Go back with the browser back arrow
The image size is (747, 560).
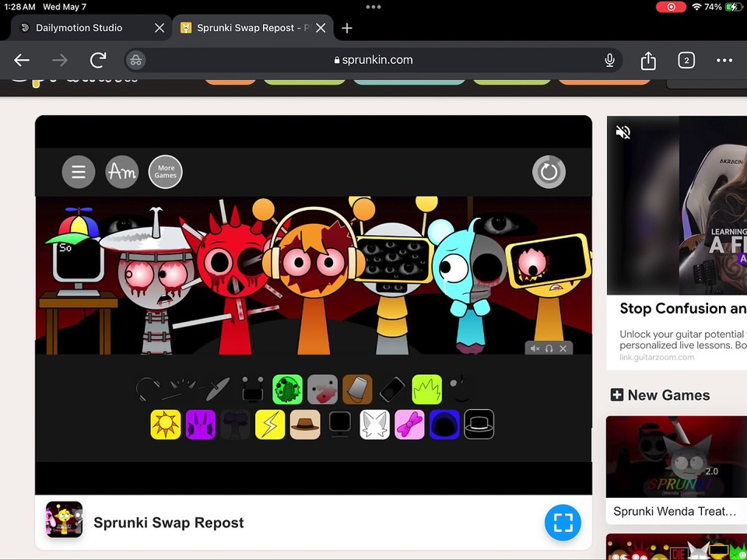pyautogui.click(x=22, y=60)
